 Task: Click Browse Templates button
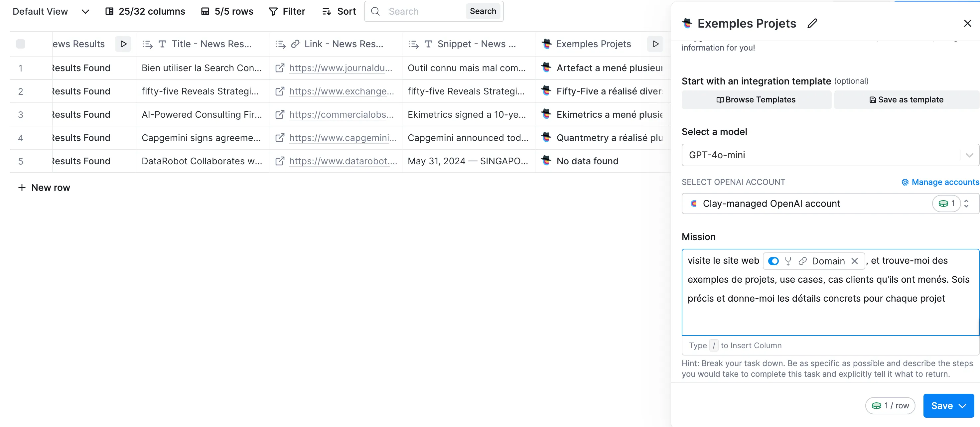point(756,100)
